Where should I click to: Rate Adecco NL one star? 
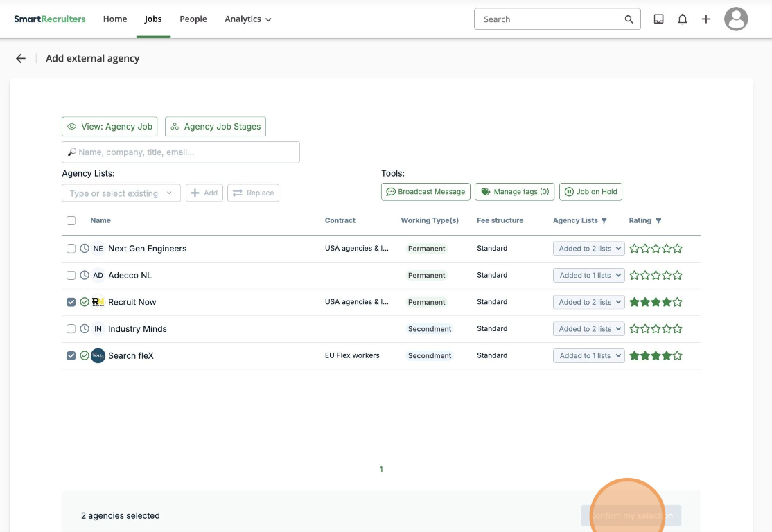[x=635, y=276]
